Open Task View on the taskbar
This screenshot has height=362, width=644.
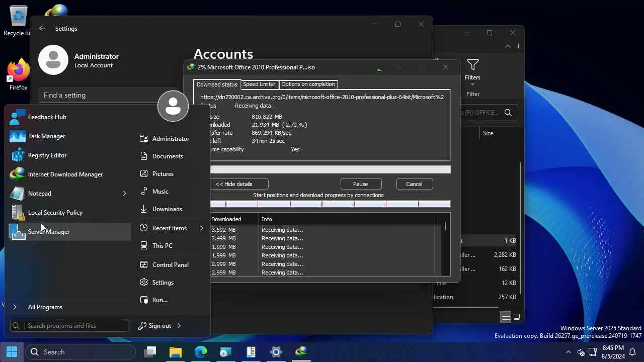(x=150, y=352)
